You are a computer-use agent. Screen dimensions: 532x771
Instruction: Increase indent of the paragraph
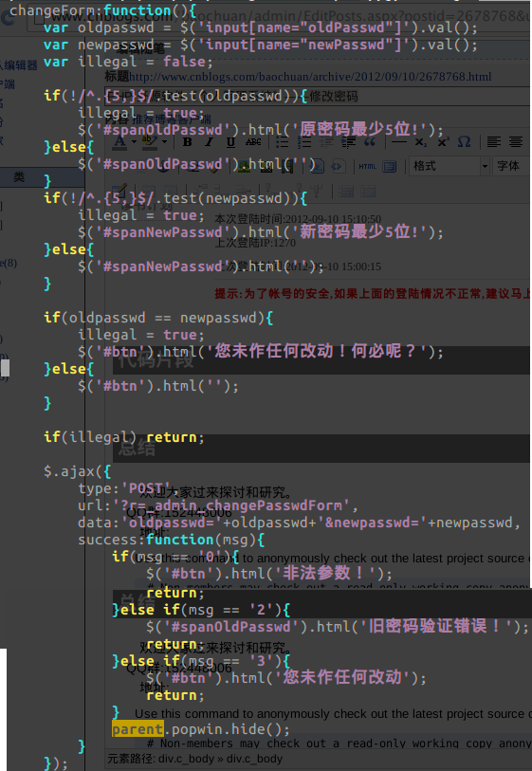pos(349,142)
